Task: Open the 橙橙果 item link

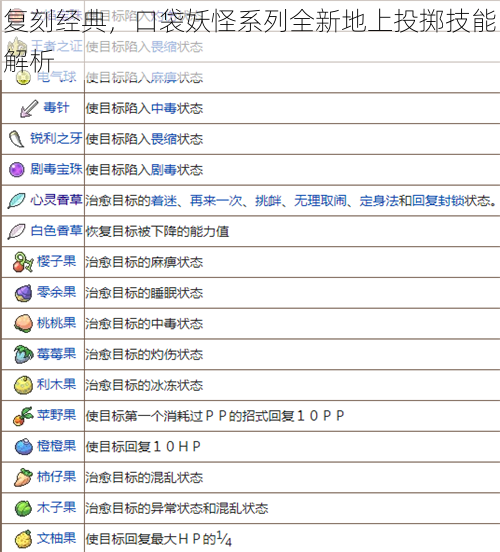Action: [57, 446]
